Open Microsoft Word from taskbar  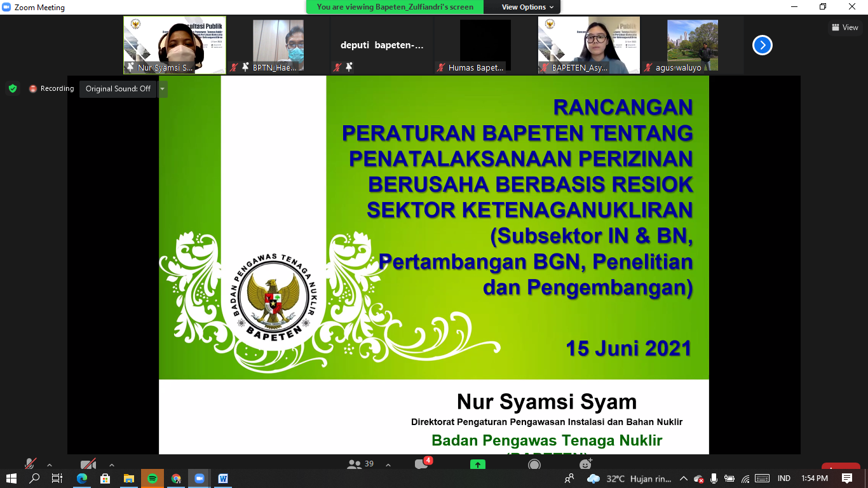(223, 478)
